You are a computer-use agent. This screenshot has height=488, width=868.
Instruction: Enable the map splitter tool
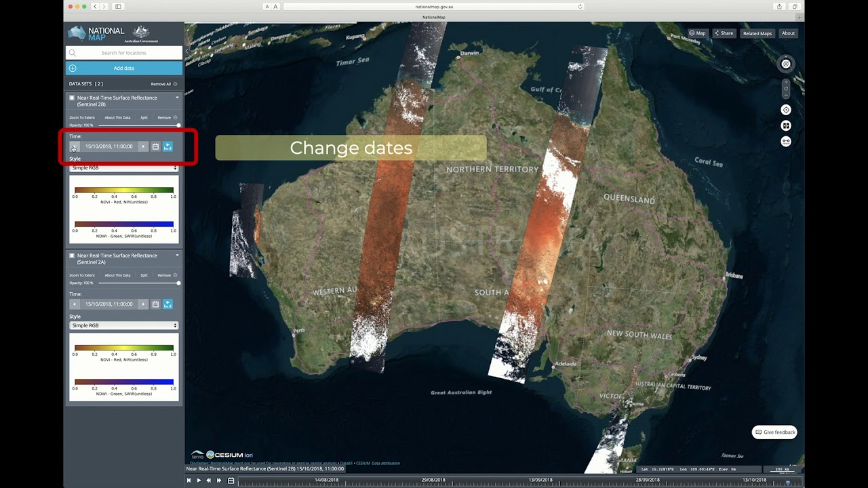point(786,125)
